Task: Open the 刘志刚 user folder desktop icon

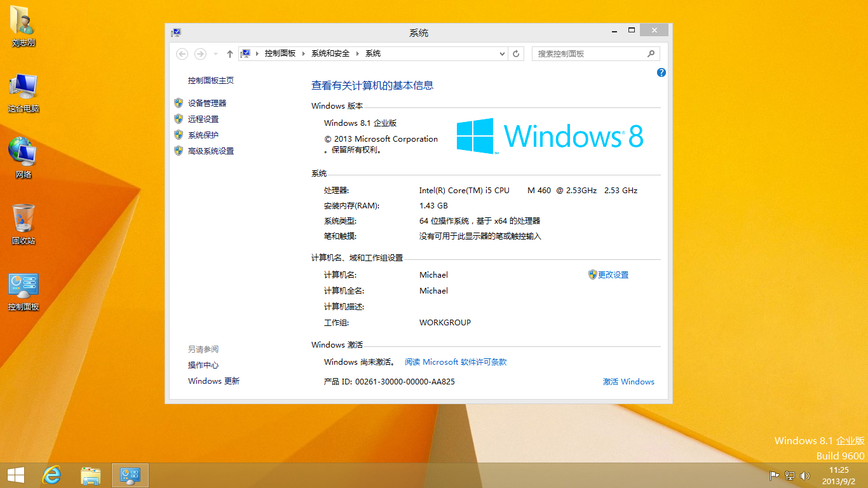Action: tap(24, 27)
